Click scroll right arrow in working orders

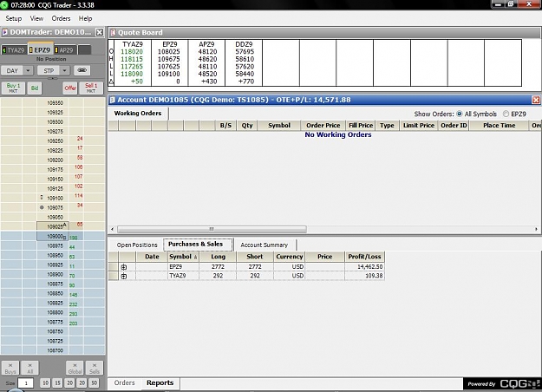536,229
